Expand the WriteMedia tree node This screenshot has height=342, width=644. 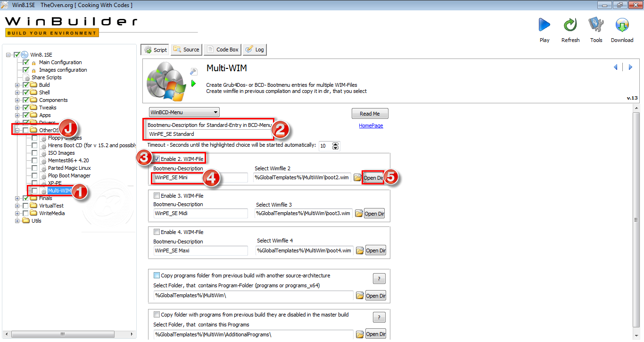17,213
